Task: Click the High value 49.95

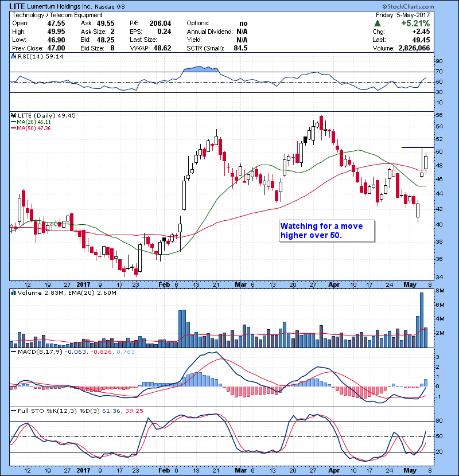Action: tap(56, 32)
